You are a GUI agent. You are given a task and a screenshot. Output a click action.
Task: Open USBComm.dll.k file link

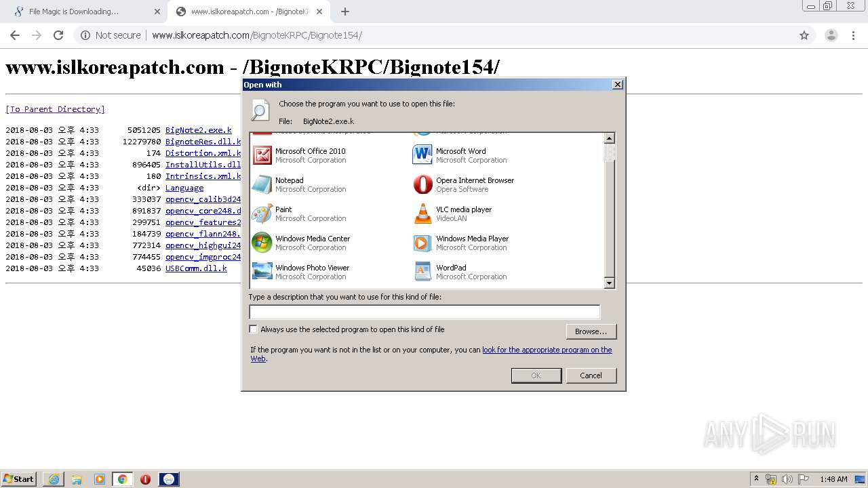click(x=196, y=268)
